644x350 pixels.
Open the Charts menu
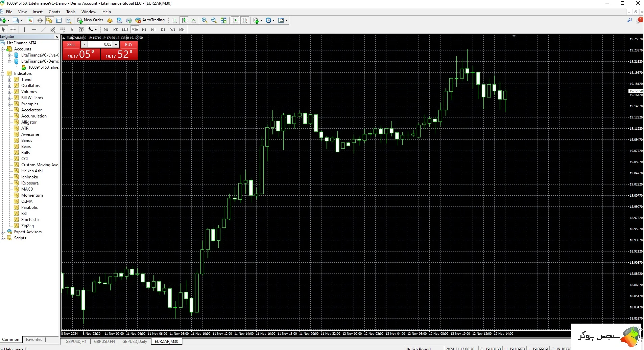[54, 12]
